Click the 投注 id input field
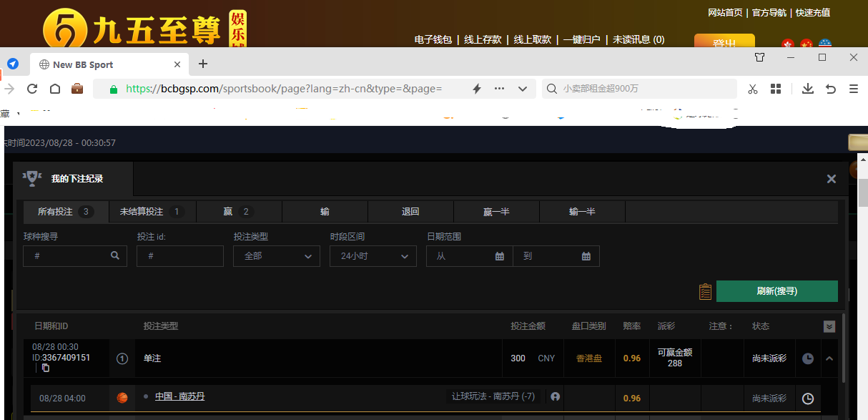868x420 pixels. click(x=180, y=255)
